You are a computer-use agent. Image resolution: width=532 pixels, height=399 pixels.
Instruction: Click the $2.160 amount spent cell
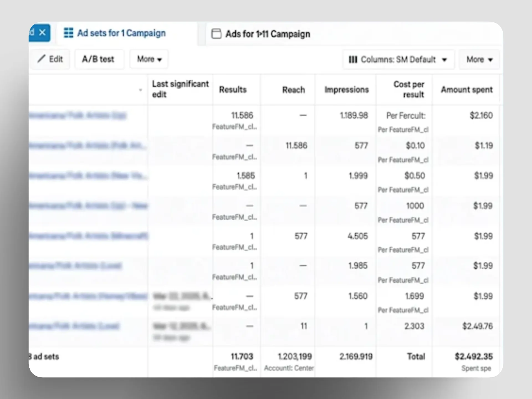(481, 115)
